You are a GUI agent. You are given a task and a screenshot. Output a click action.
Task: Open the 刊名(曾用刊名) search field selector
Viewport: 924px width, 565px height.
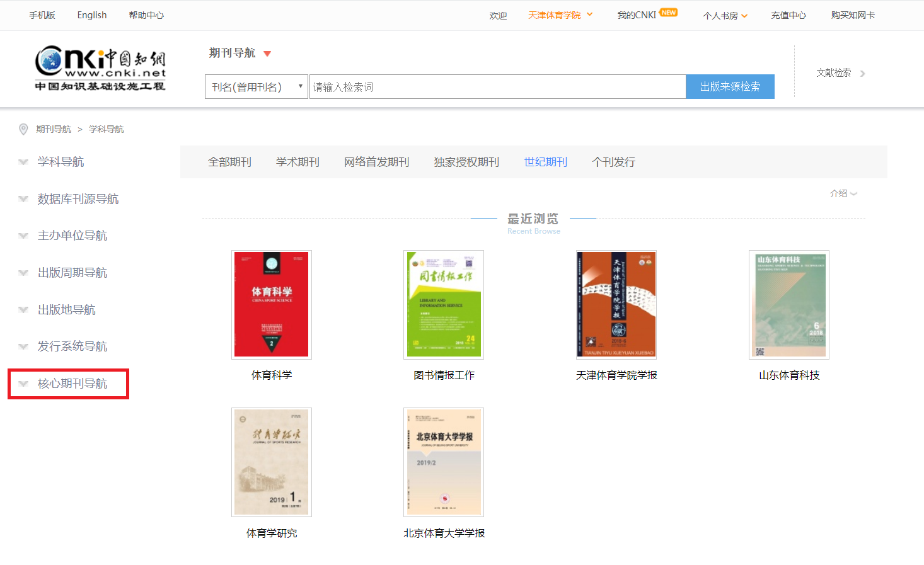[x=256, y=87]
